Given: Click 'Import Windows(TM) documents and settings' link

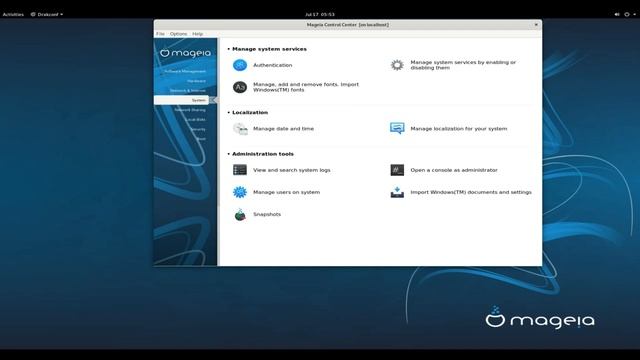Looking at the screenshot, I should (x=471, y=192).
